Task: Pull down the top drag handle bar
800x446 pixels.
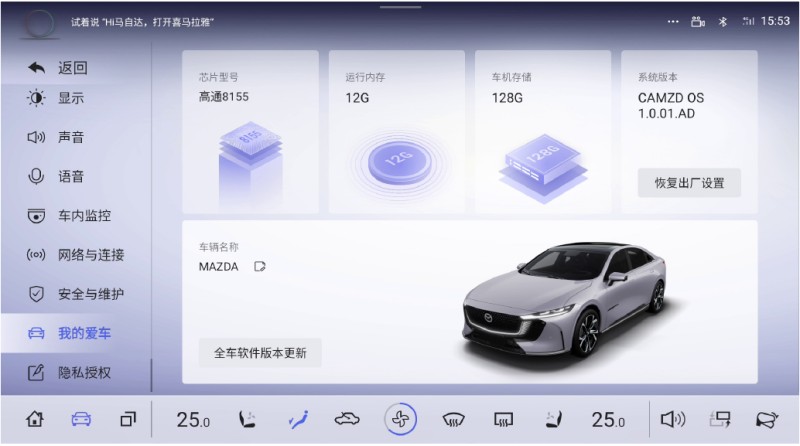Action: coord(401,7)
